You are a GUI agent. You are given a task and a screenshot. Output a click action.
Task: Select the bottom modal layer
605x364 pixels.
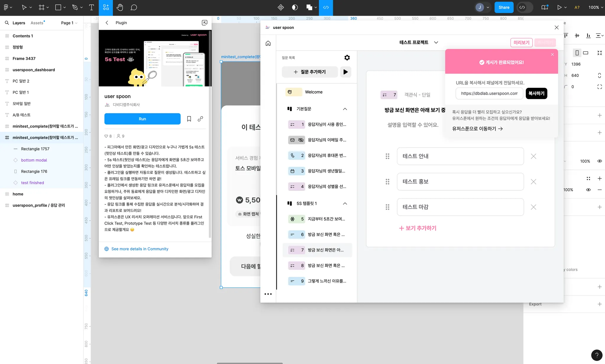pyautogui.click(x=34, y=160)
